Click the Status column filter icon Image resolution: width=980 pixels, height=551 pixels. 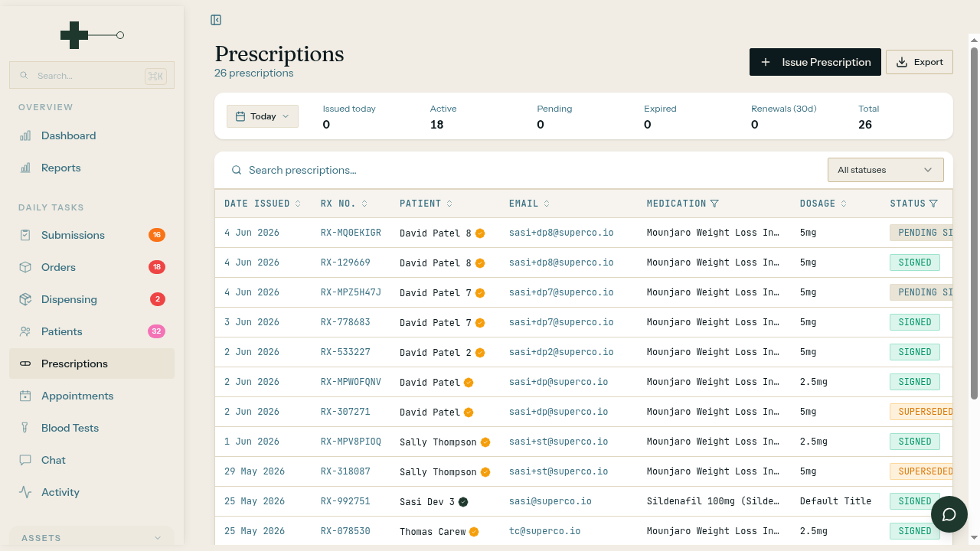(x=933, y=204)
